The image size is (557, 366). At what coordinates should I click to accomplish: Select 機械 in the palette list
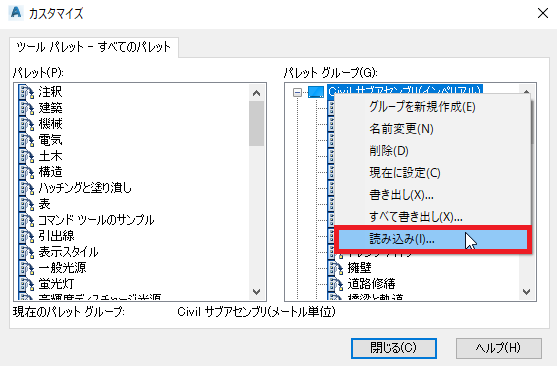pos(50,124)
